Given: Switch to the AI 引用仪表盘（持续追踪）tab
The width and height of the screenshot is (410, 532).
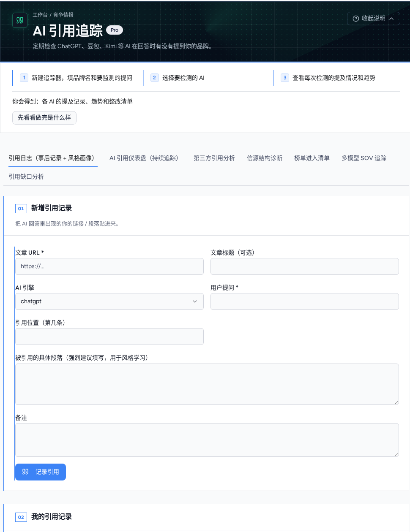Looking at the screenshot, I should coord(145,158).
